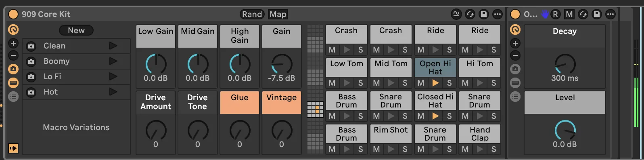The image size is (644, 160).
Task: Toggle the Macro Variations camera icon in 909 Core Kit sidebar
Action: (x=13, y=69)
